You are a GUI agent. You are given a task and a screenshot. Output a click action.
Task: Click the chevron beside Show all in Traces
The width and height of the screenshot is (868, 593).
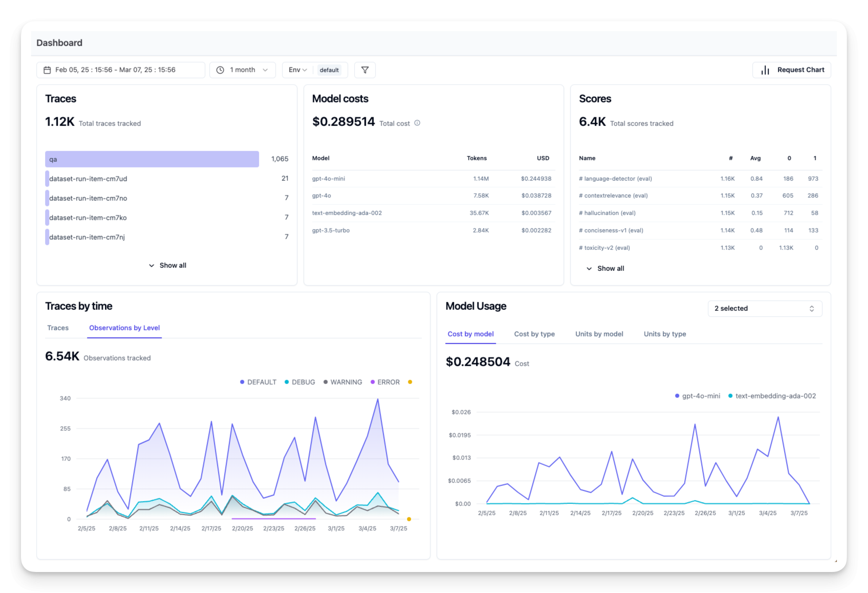coord(151,265)
